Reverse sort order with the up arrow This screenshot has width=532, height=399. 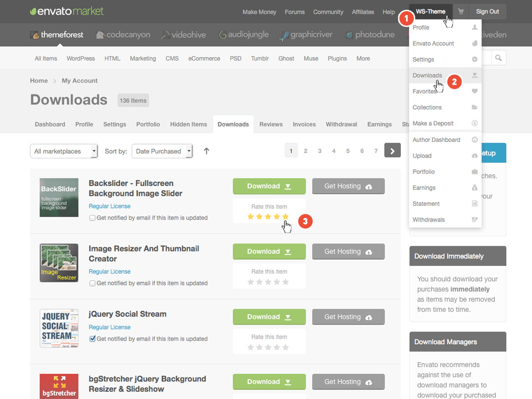click(x=206, y=151)
